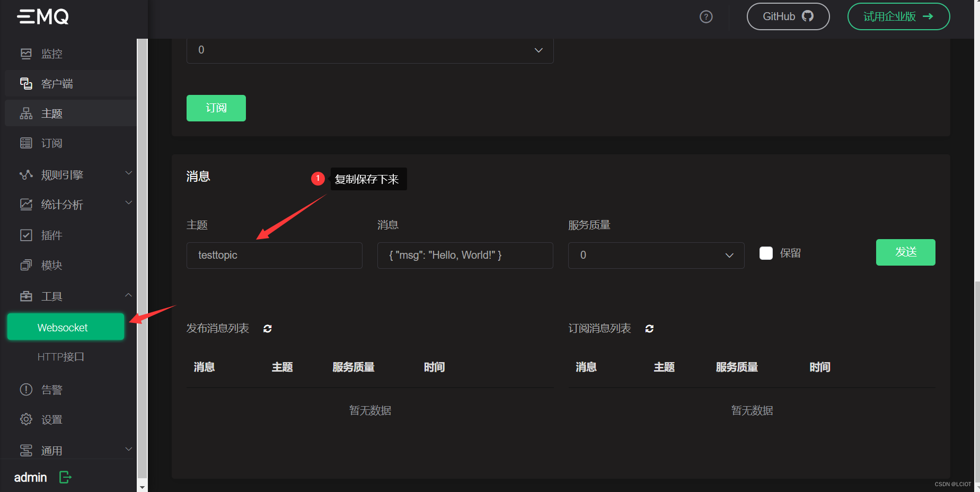Click the 消息 header in 发布消息列表 table
The image size is (980, 492).
coord(204,367)
